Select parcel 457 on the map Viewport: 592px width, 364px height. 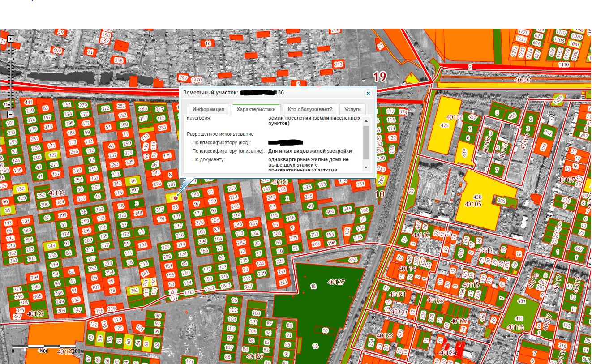pos(472,118)
